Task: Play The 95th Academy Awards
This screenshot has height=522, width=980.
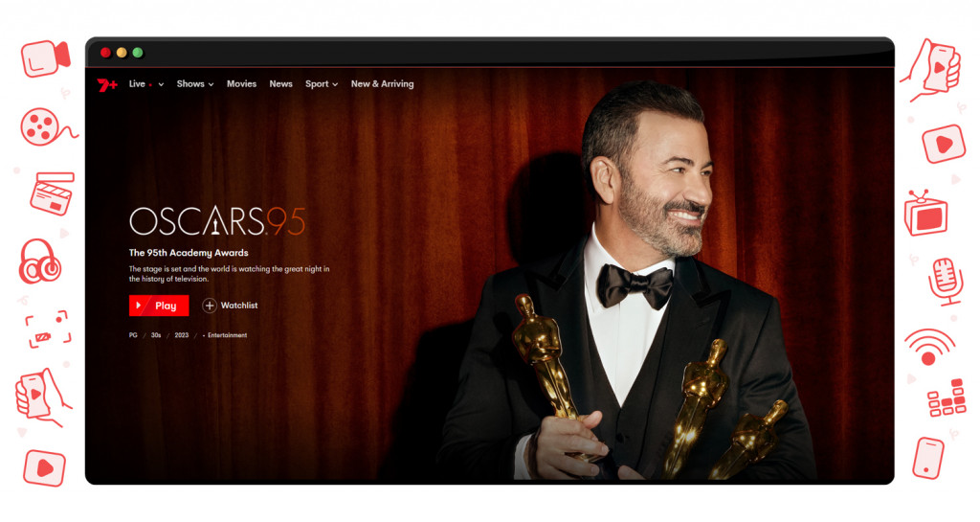Action: coord(159,306)
